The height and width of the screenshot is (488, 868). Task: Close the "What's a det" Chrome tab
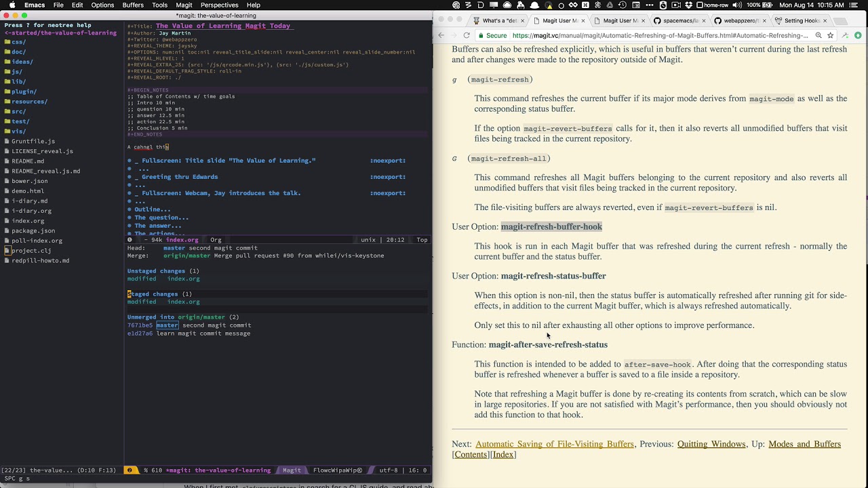tap(523, 20)
